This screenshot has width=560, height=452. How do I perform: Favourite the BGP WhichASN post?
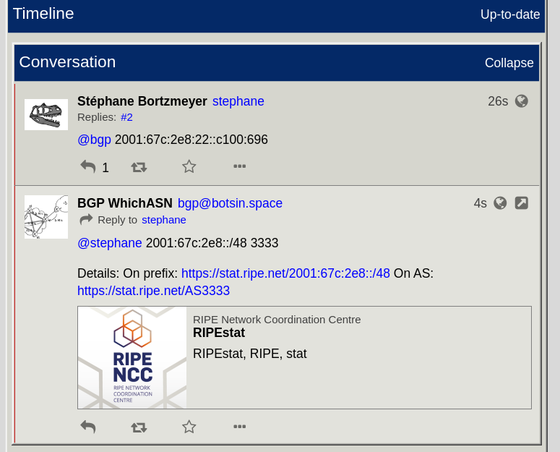tap(189, 427)
